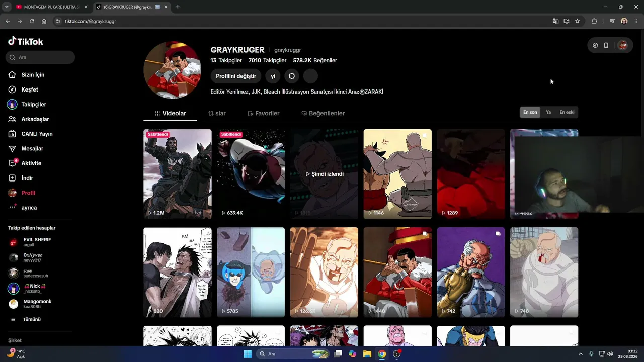
Task: Open the account avatar menu top right
Action: click(x=623, y=45)
